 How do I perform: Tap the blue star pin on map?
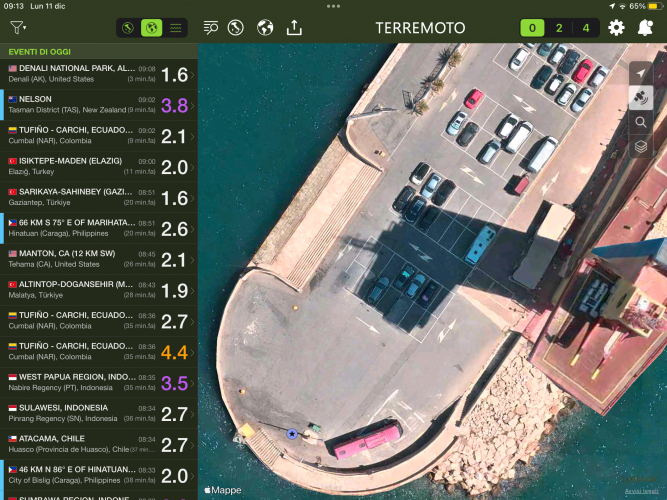pos(292,433)
